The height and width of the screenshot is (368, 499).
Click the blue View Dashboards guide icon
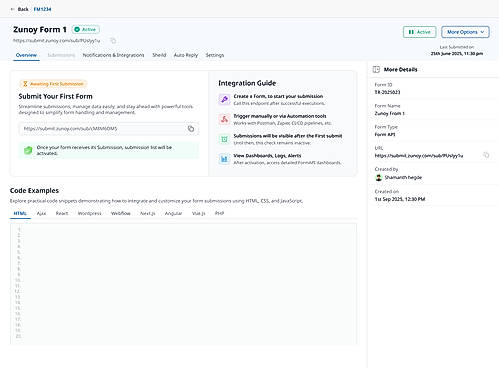(224, 159)
